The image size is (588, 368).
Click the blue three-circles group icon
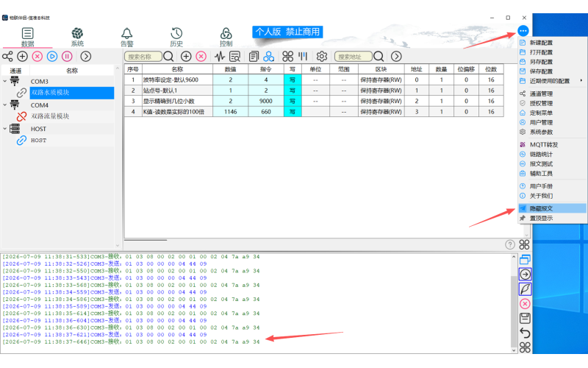(268, 57)
